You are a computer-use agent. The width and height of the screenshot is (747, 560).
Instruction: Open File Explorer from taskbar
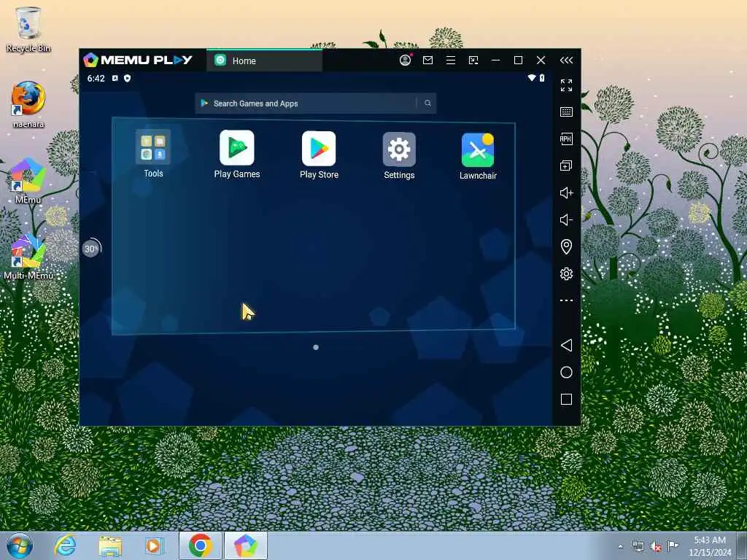pyautogui.click(x=110, y=545)
